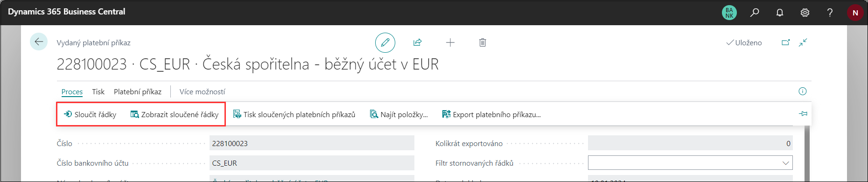
Task: Click Sloučit řádky action
Action: [90, 114]
